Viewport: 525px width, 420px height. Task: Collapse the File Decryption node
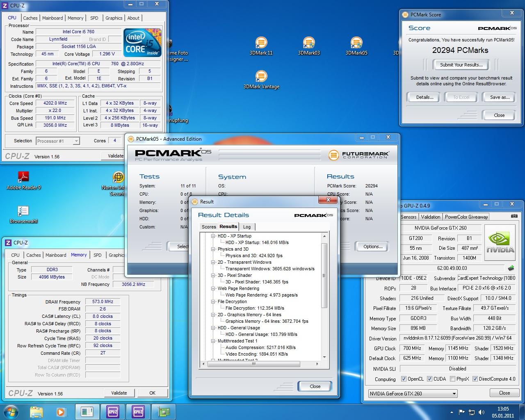(213, 301)
